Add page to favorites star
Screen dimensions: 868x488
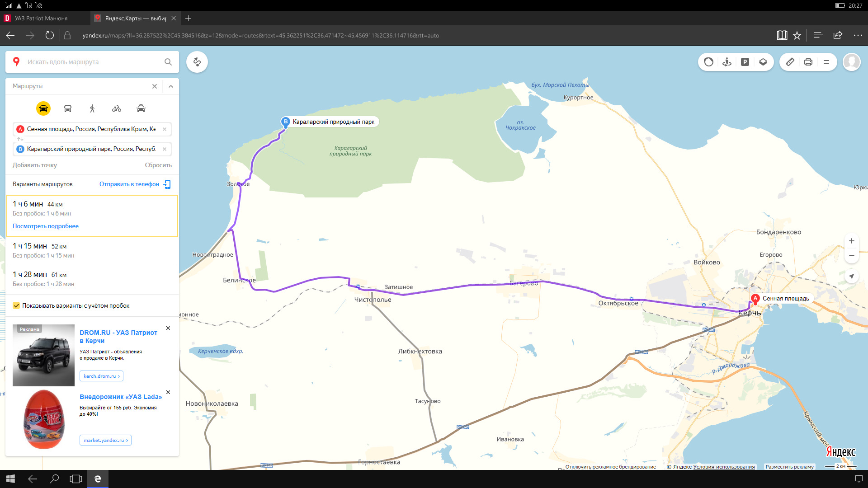tap(797, 35)
